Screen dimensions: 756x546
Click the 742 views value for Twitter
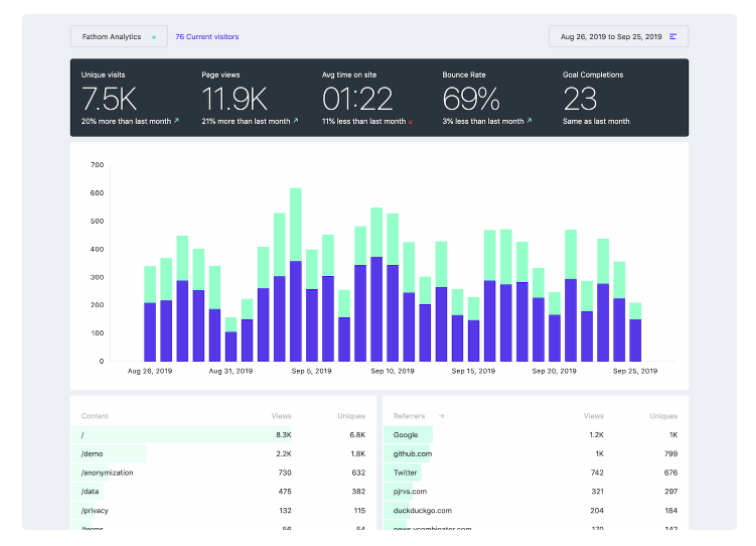(597, 472)
